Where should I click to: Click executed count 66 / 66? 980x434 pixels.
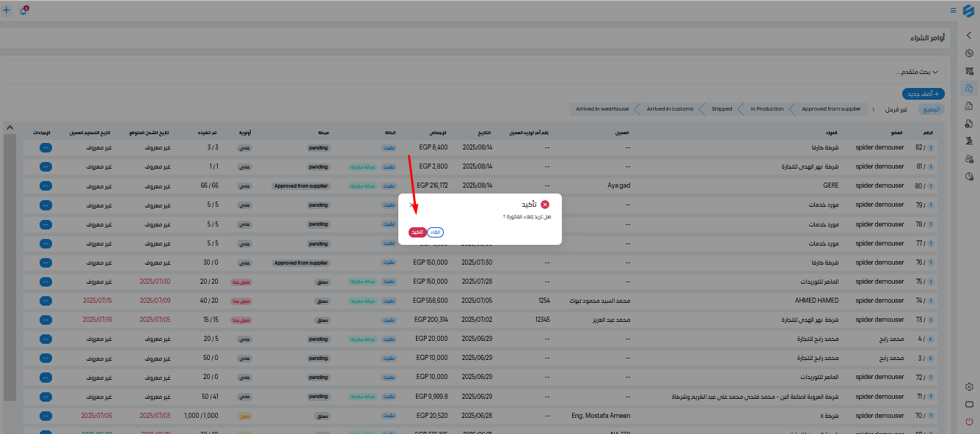(209, 185)
